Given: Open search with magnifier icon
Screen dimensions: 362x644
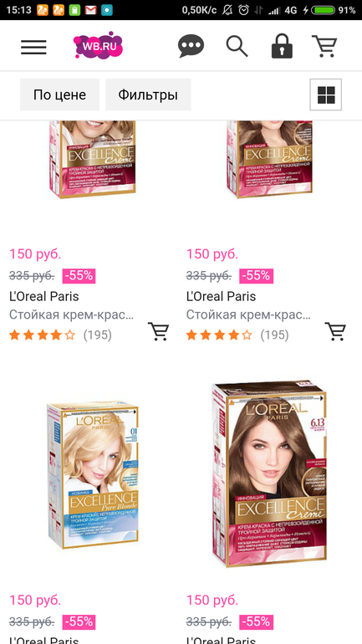Looking at the screenshot, I should coord(237,46).
